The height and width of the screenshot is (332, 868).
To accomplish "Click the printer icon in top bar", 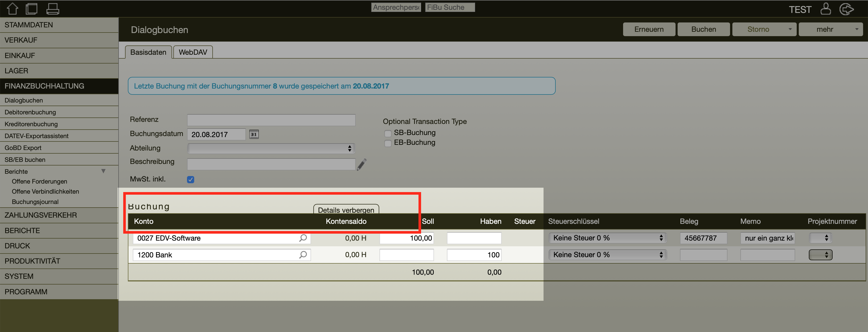I will pyautogui.click(x=52, y=9).
